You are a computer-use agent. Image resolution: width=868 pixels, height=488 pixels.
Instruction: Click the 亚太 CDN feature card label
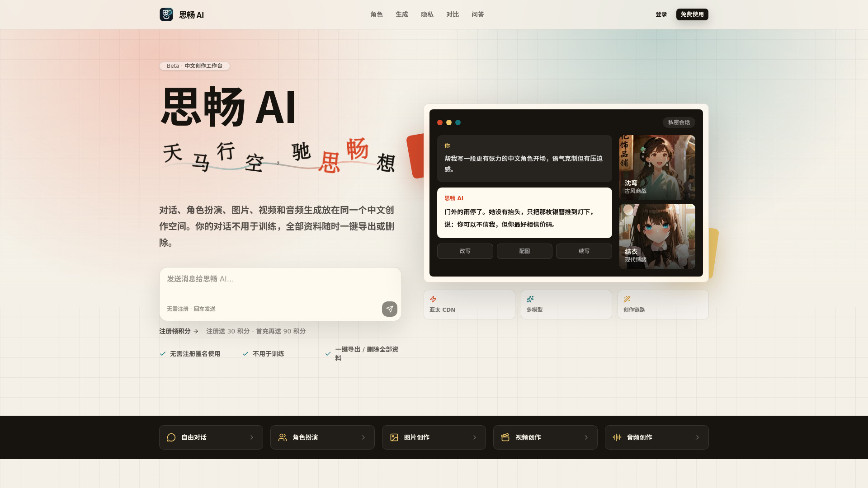[x=442, y=310]
